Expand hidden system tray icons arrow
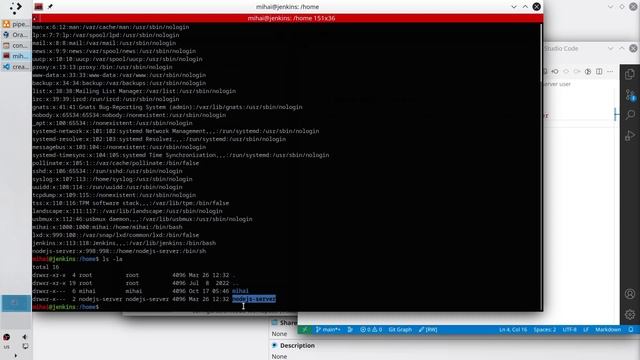Image resolution: width=640 pixels, height=360 pixels. tap(16, 356)
